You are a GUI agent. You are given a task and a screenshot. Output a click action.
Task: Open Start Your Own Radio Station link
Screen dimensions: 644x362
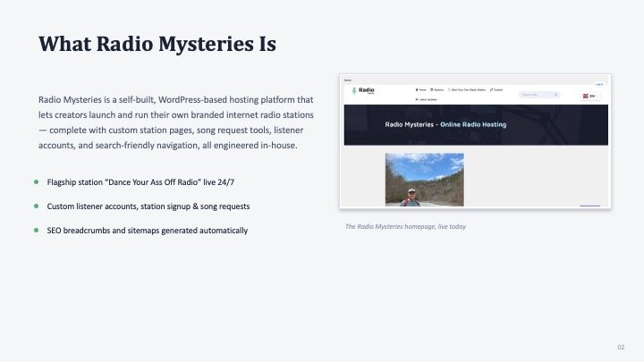coord(467,90)
